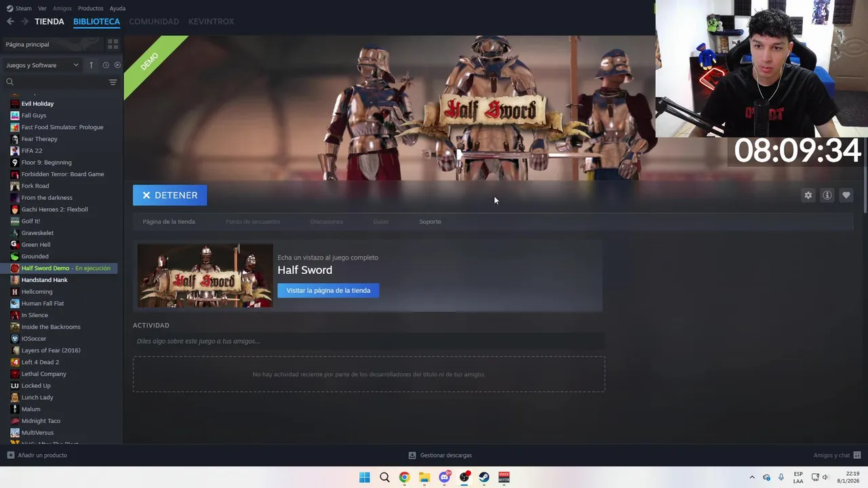Open Windows Start menu
This screenshot has height=488, width=868.
coord(364,477)
